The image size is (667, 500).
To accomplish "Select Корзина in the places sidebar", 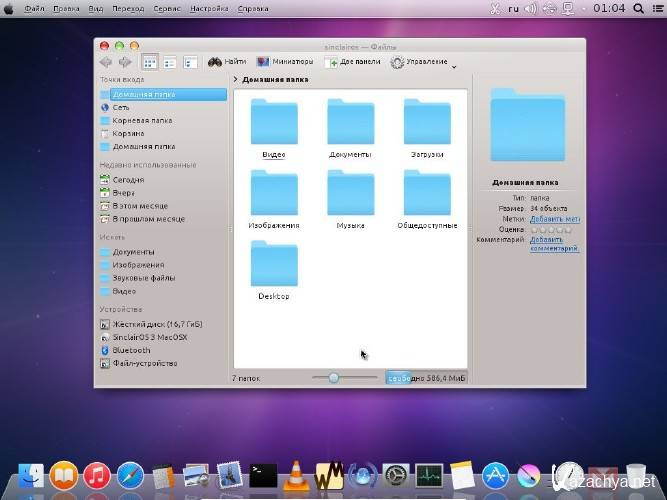I will coord(128,133).
